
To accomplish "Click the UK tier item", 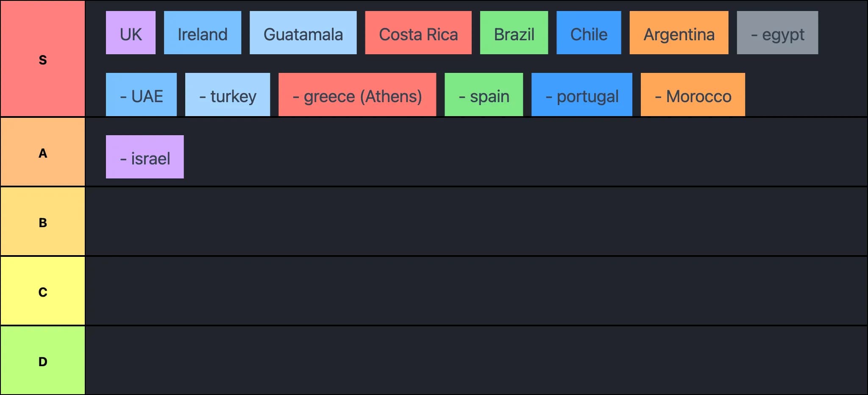I will [x=131, y=33].
